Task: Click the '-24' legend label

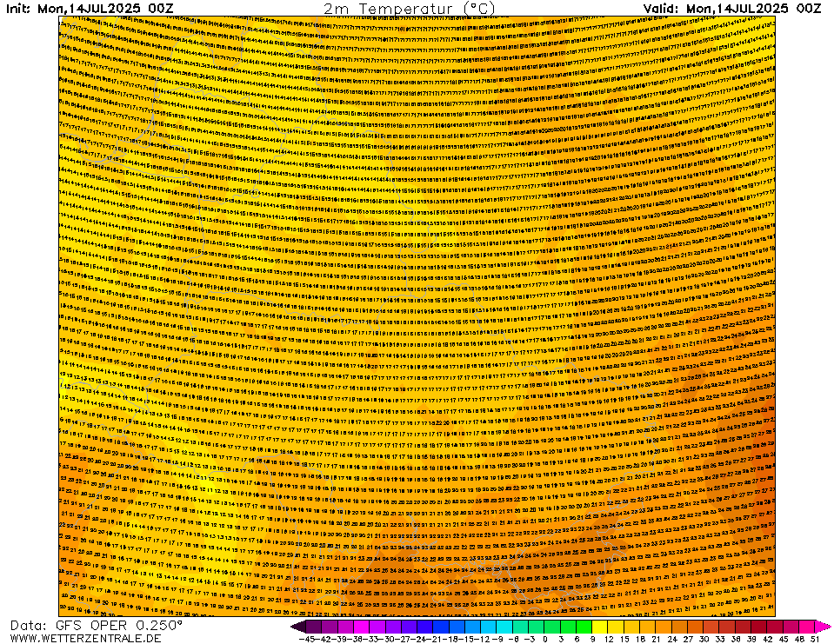Action: pos(417,639)
